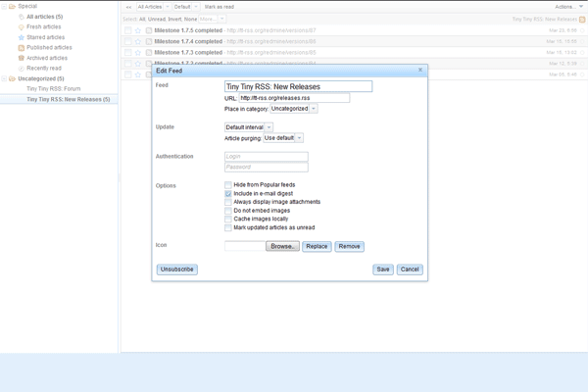The image size is (588, 392).
Task: Click the Starred articles star icon
Action: click(x=22, y=37)
